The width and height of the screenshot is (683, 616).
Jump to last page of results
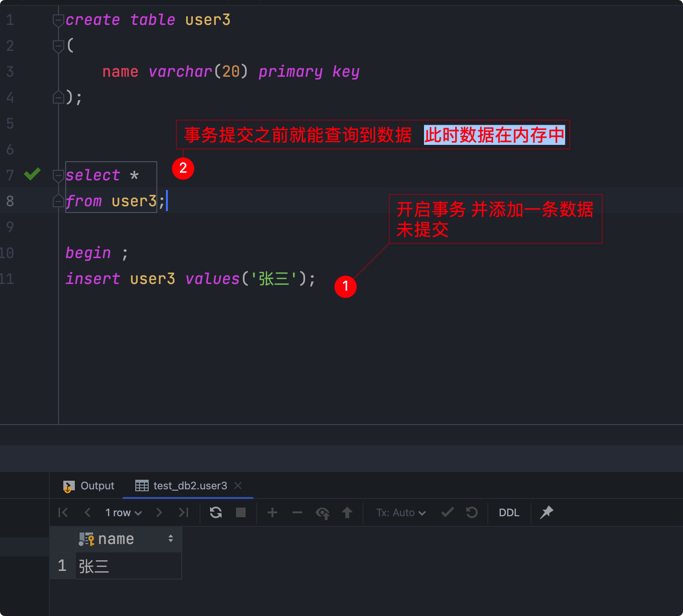click(x=183, y=512)
